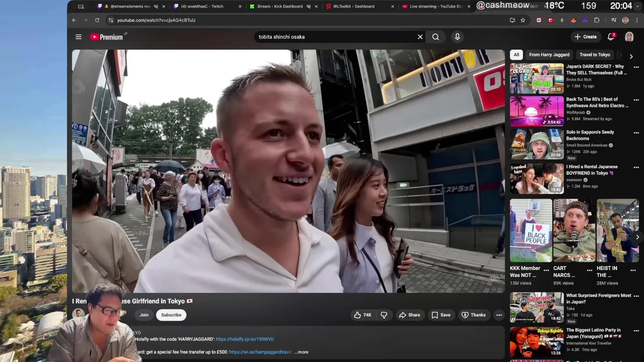Open the puzzle-piece Extensions menu
The height and width of the screenshot is (362, 644).
click(x=597, y=20)
